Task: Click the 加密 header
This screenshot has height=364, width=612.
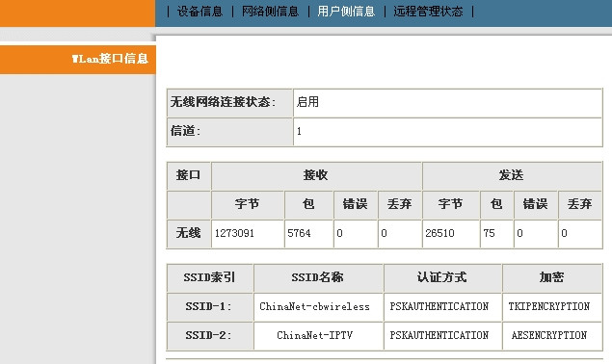Action: point(552,277)
